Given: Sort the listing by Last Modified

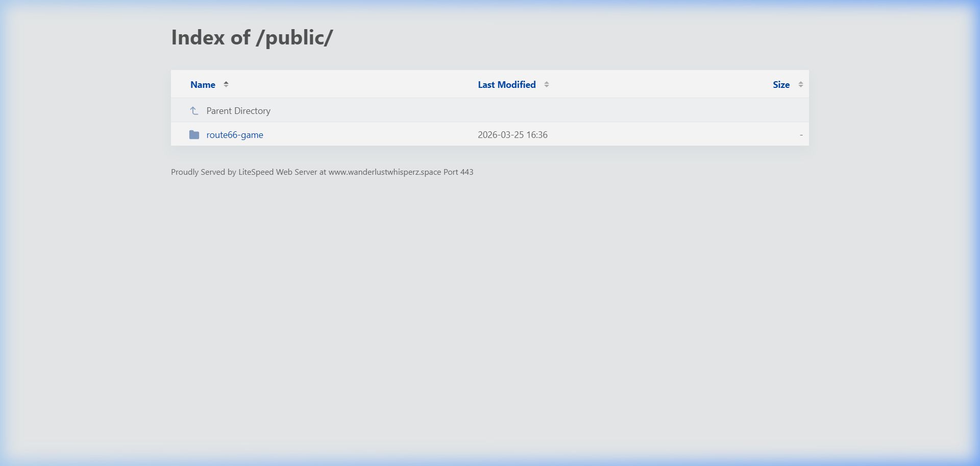Looking at the screenshot, I should (x=506, y=85).
